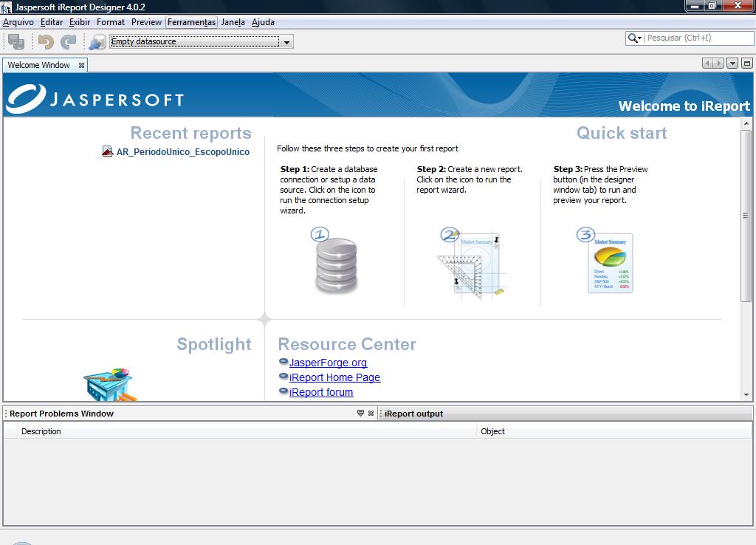Open the Ajuda menu
The width and height of the screenshot is (756, 545).
tap(263, 22)
